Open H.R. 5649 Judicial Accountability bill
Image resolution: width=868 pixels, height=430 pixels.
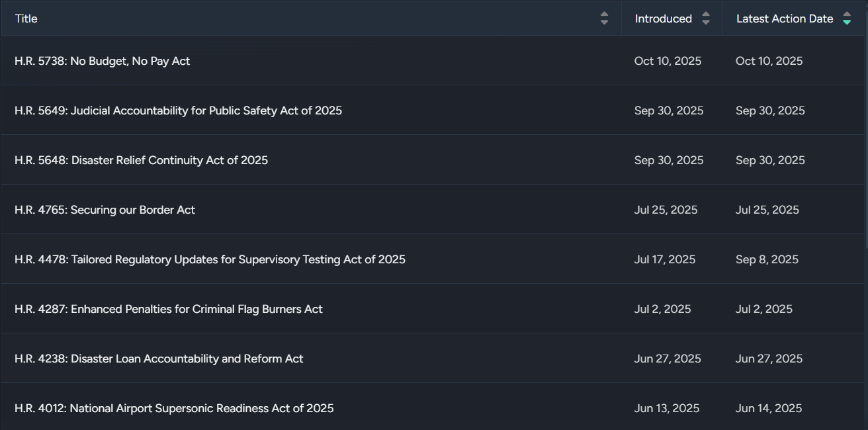click(178, 110)
